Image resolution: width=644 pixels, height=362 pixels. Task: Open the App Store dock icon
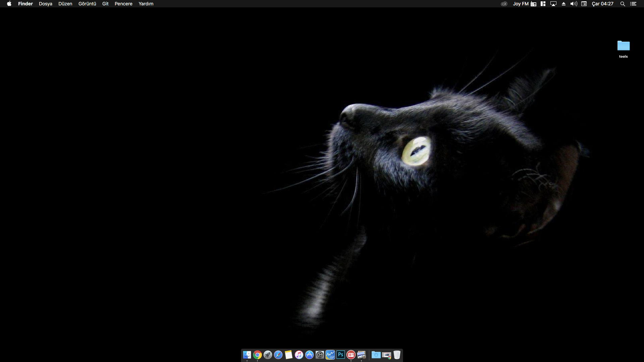[x=309, y=355]
